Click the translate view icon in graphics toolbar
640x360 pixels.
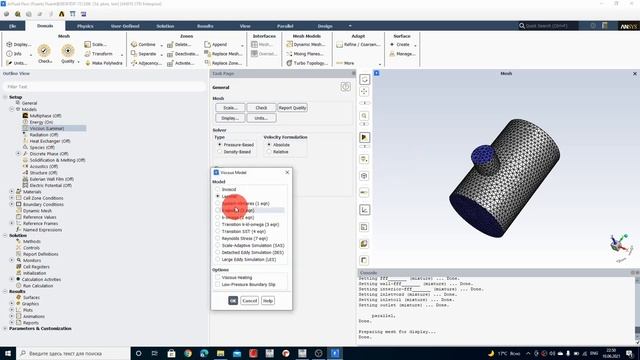(x=364, y=92)
